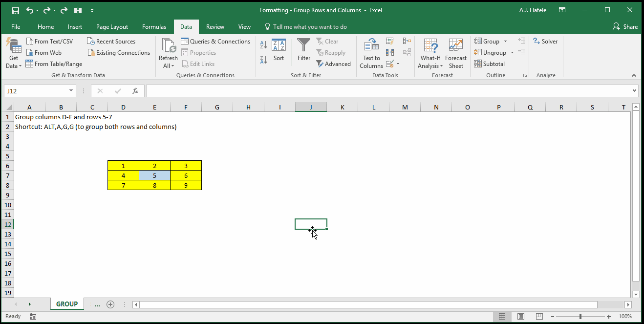Add a new sheet with plus button
Screen dimensions: 644x324
110,304
